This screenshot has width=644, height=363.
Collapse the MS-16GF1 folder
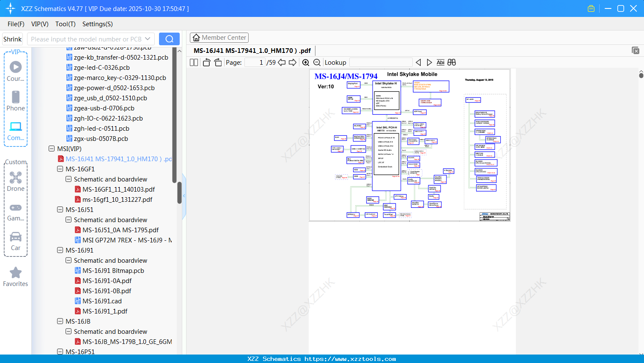coord(60,169)
